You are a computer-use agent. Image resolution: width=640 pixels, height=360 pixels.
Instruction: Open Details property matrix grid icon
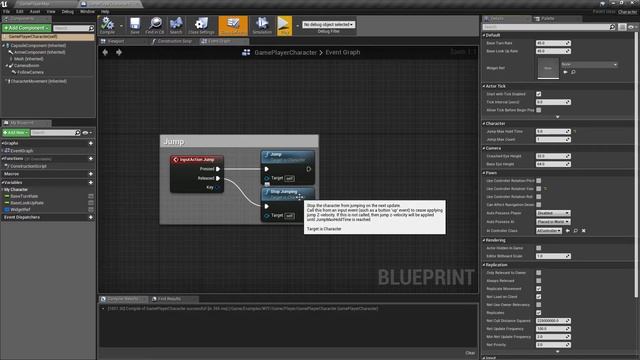pyautogui.click(x=622, y=27)
